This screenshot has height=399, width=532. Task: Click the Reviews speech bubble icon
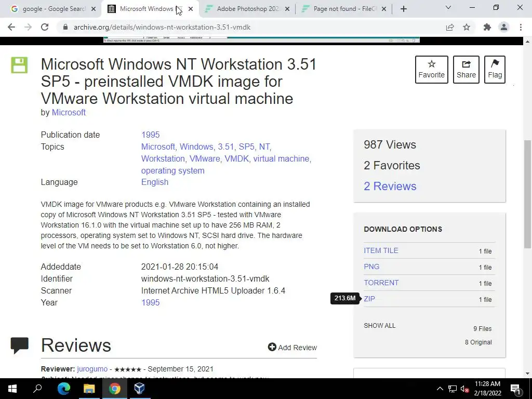[19, 345]
